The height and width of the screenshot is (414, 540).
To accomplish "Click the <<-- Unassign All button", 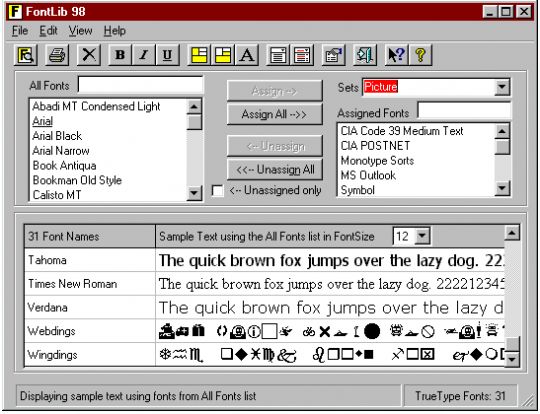I will [x=274, y=169].
